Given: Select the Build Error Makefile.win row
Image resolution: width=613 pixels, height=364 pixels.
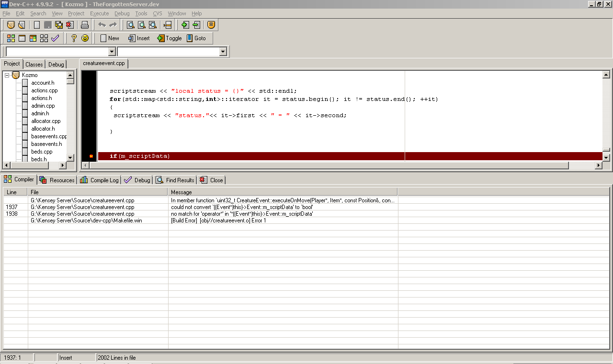Looking at the screenshot, I should coord(306,221).
